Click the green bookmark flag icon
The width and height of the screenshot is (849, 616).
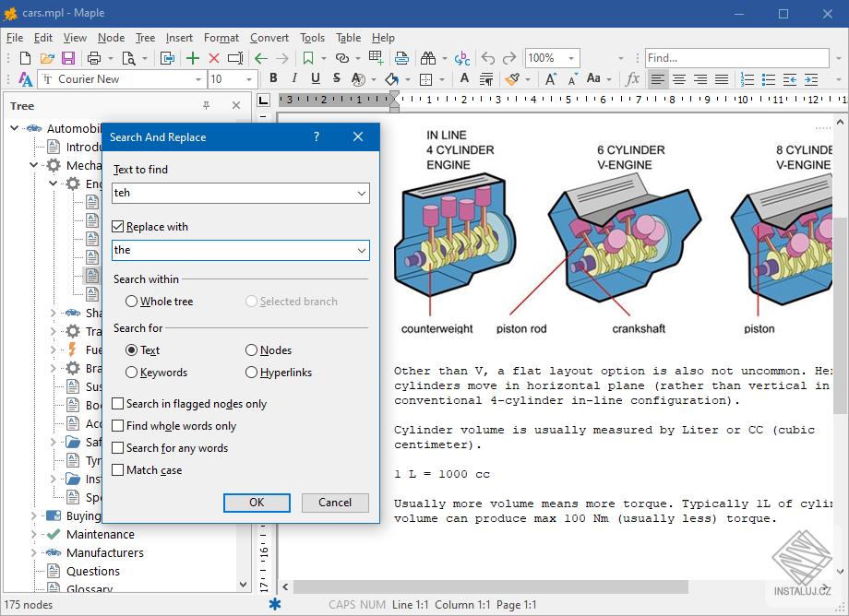click(308, 58)
